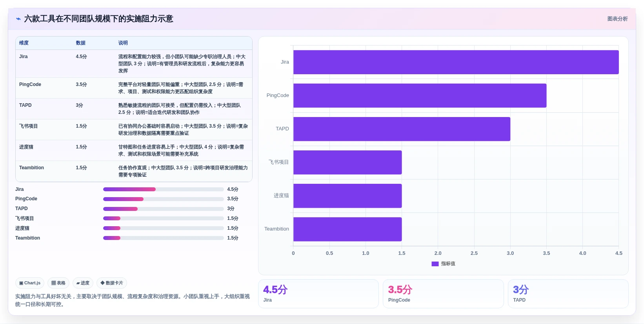Screen dimensions: 644x324
Task: Click the 图表分析 label in header
Action: pyautogui.click(x=617, y=19)
